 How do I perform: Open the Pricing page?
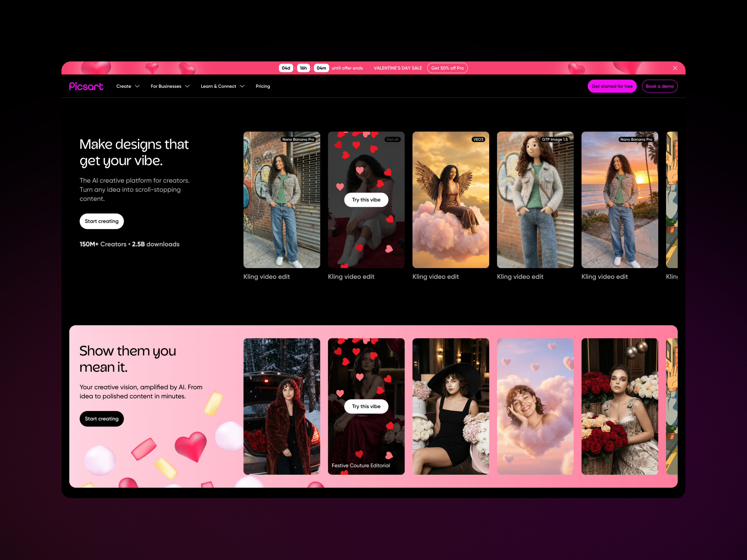pos(263,86)
